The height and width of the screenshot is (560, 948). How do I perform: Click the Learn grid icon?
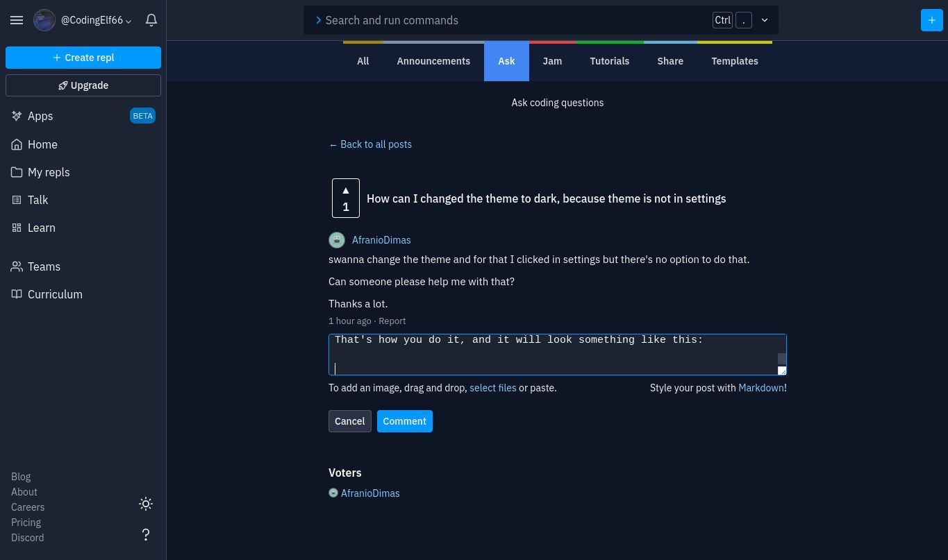pyautogui.click(x=17, y=228)
